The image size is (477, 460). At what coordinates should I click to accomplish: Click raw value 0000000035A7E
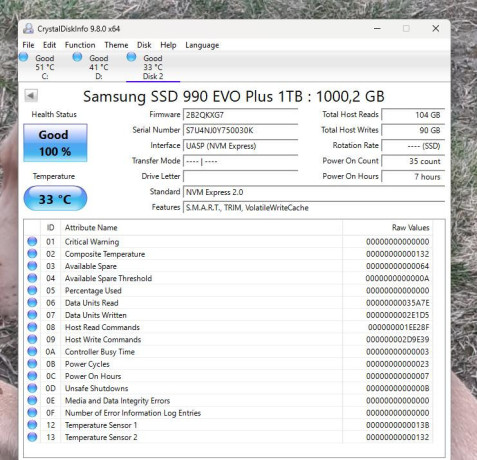pos(398,303)
